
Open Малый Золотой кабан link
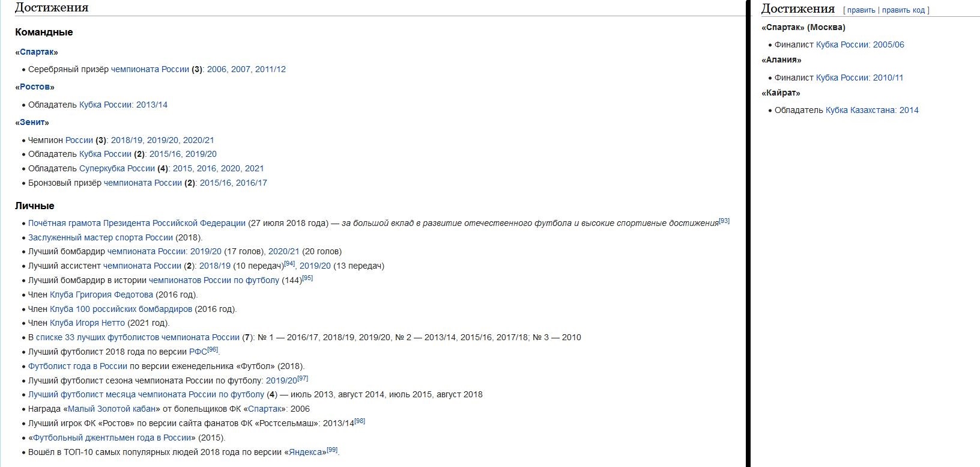[x=111, y=409]
